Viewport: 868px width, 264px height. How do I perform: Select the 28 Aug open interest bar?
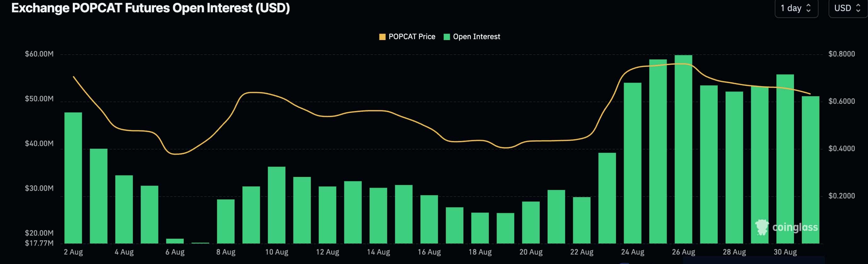click(x=734, y=167)
